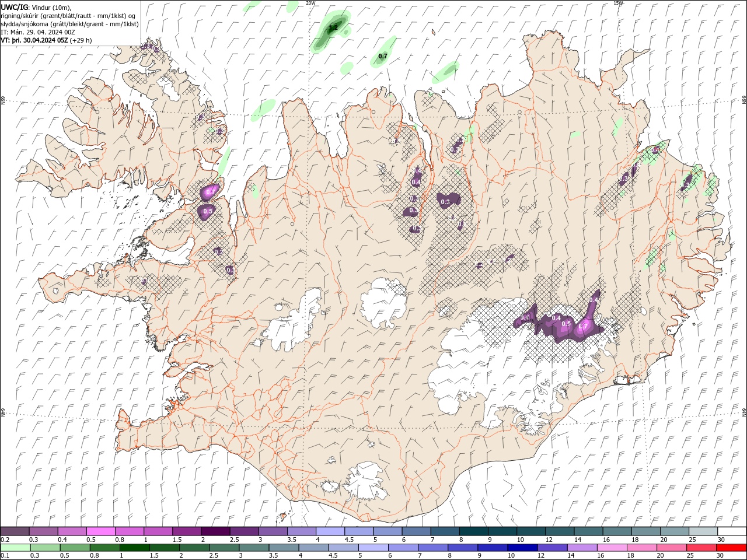Click the crimson swatch labeled 25 in rain scale

(701, 548)
